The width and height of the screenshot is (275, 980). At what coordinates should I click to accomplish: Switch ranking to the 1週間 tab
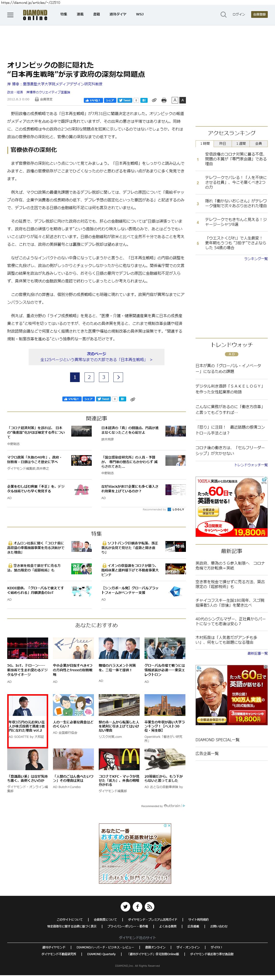click(240, 144)
